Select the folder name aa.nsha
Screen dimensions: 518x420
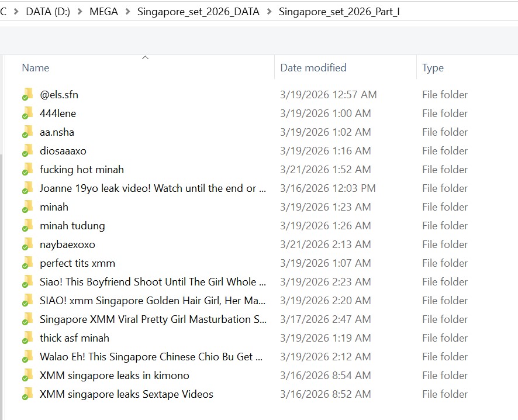57,132
